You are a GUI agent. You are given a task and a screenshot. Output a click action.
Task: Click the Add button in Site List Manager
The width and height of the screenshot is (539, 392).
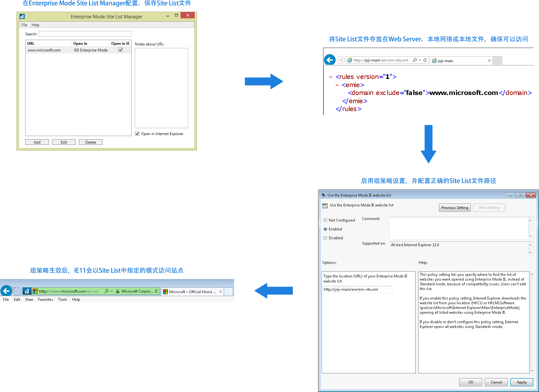[37, 142]
